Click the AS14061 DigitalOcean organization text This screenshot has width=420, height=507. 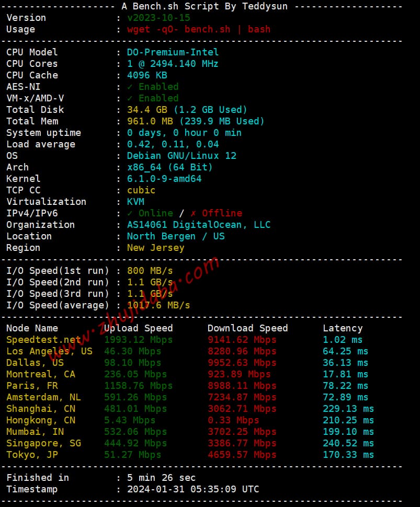pyautogui.click(x=199, y=225)
